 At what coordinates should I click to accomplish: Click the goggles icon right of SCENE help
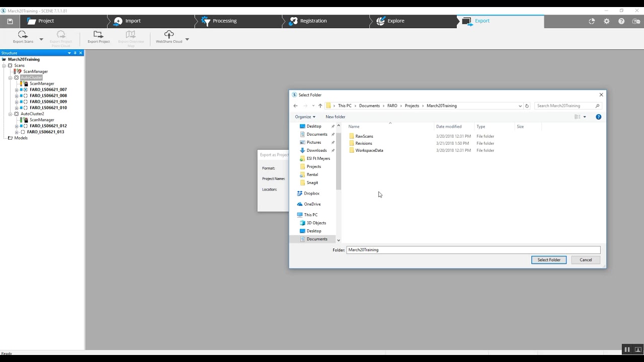(636, 21)
